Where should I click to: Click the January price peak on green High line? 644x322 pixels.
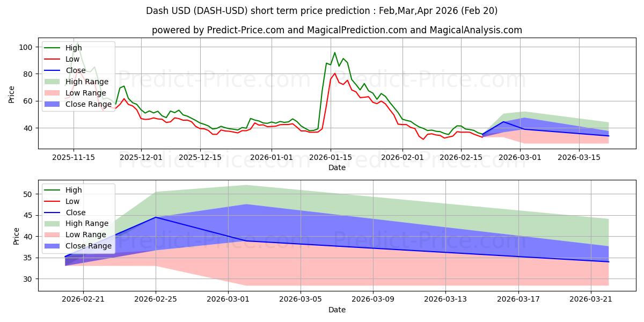334,53
